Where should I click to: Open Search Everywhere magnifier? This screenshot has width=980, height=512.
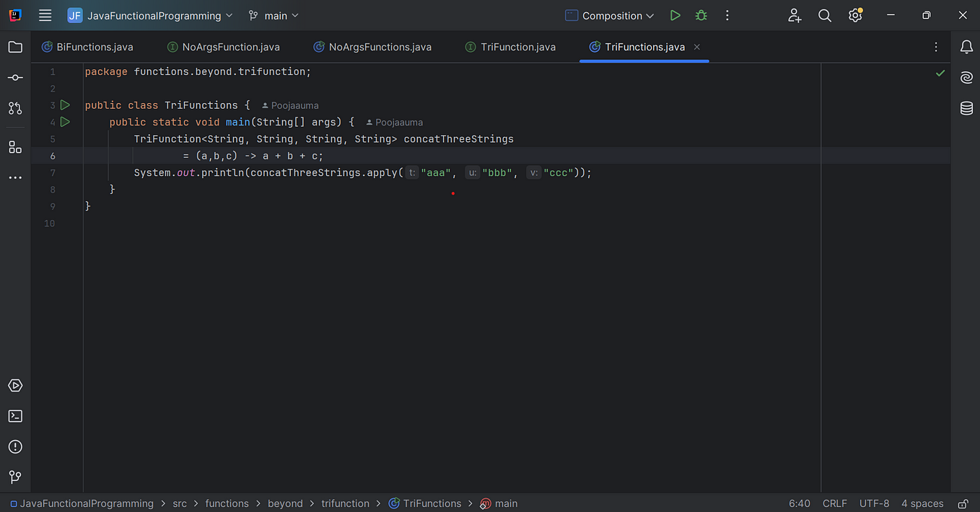click(825, 15)
